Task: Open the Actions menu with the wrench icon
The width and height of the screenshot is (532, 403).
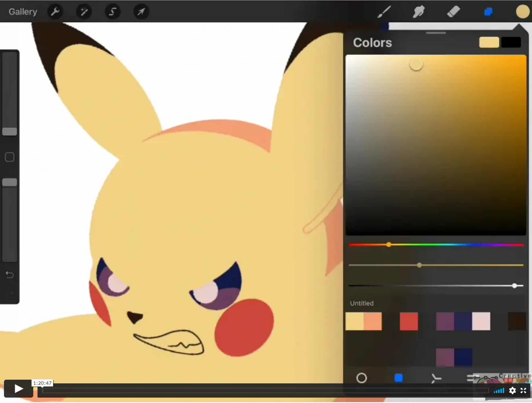Action: (x=55, y=12)
